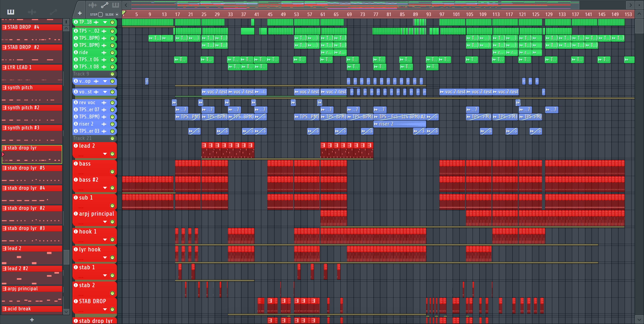Click small corner button at overview bar's right end
This screenshot has height=324, width=644.
(639, 5)
